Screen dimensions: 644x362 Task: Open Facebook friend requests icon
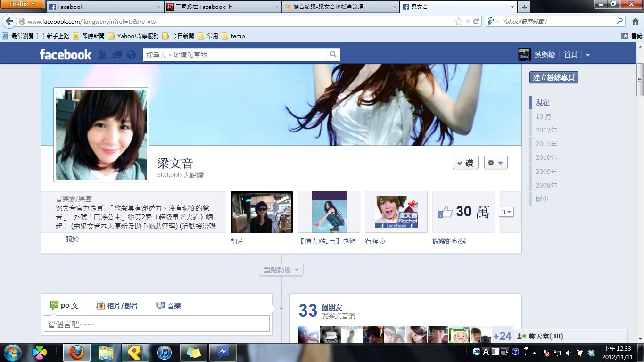(102, 55)
